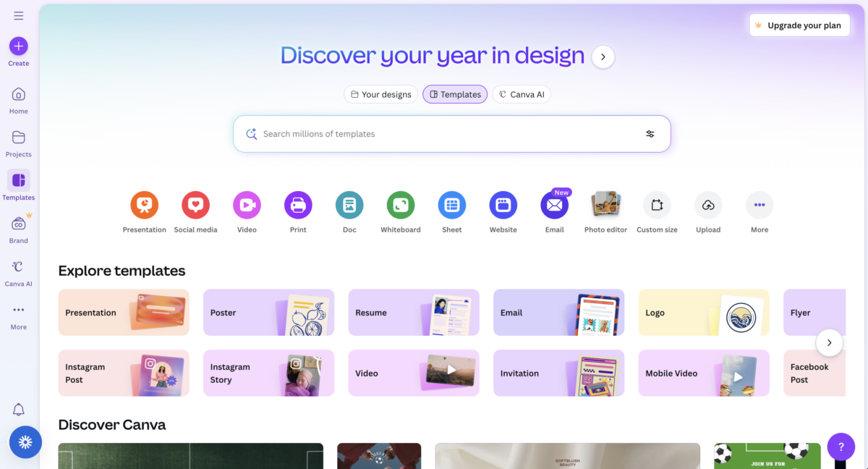This screenshot has height=469, width=868.
Task: Open notifications from the bell icon
Action: pyautogui.click(x=18, y=410)
